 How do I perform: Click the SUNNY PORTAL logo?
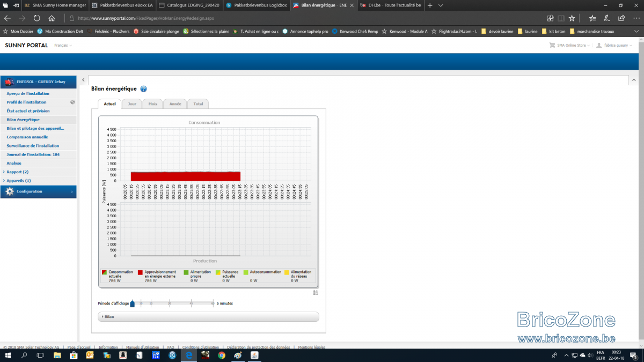26,45
